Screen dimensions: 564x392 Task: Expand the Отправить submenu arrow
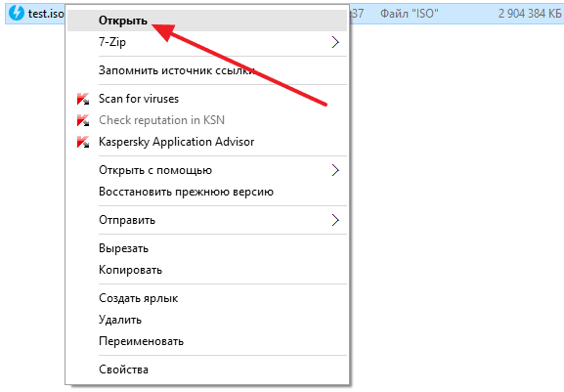click(335, 220)
